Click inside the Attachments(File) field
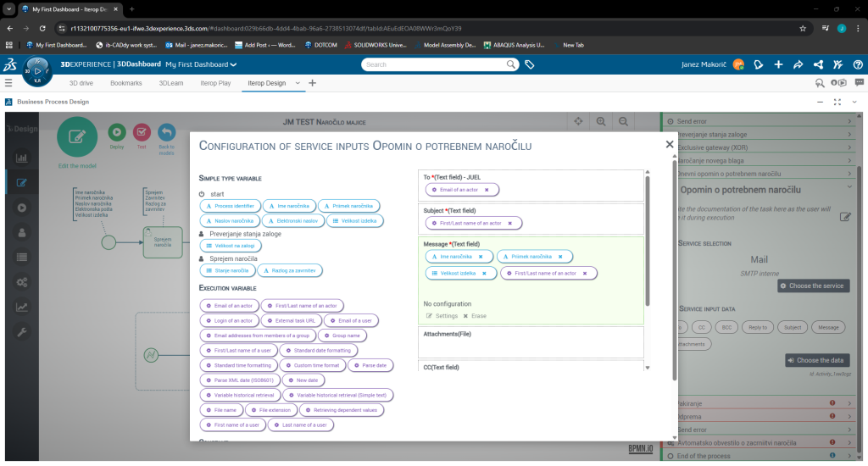This screenshot has height=466, width=868. pos(531,347)
